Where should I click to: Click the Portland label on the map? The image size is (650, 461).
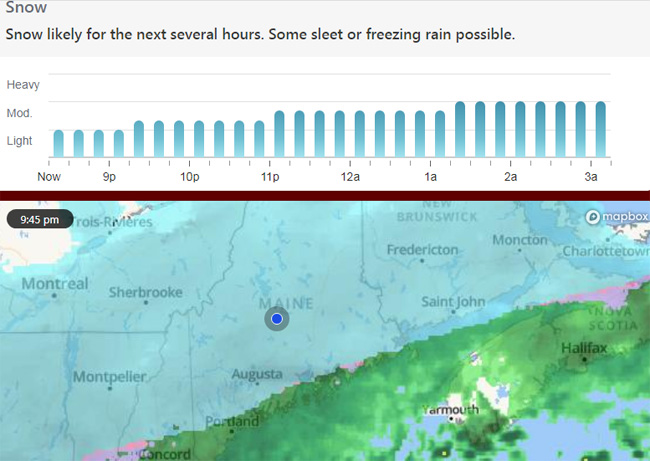pos(232,422)
